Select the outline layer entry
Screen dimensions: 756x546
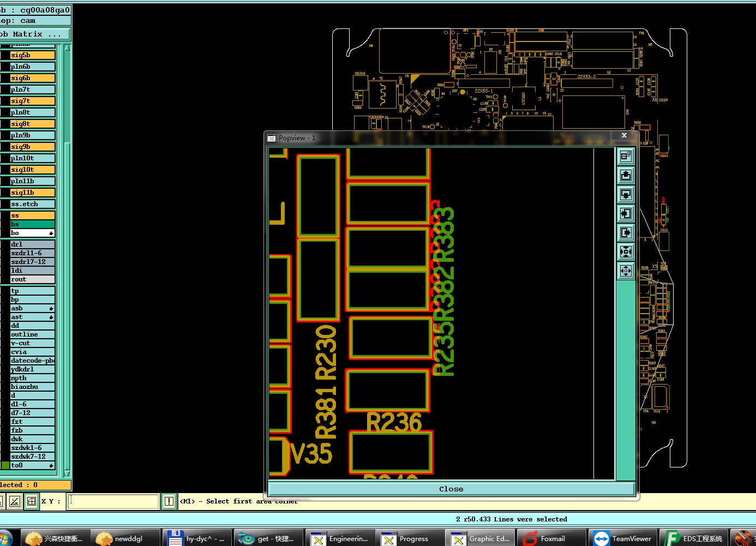[x=33, y=334]
